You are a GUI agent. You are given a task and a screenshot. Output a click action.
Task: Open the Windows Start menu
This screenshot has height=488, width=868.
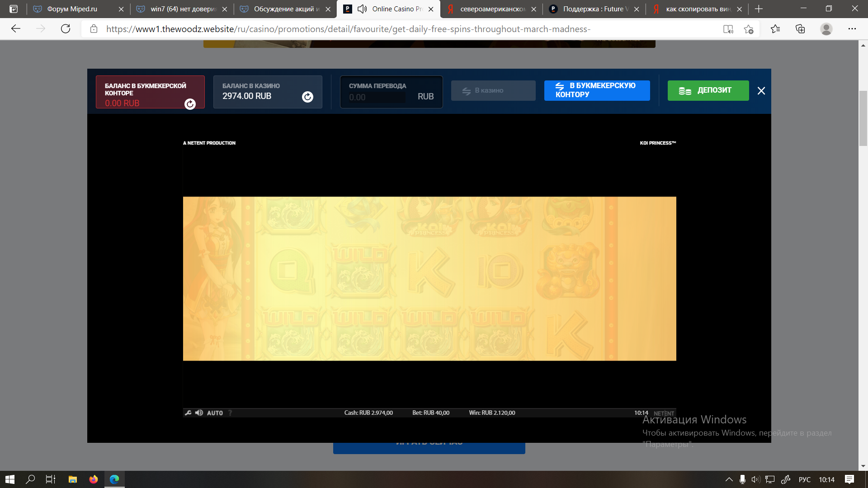(10, 479)
